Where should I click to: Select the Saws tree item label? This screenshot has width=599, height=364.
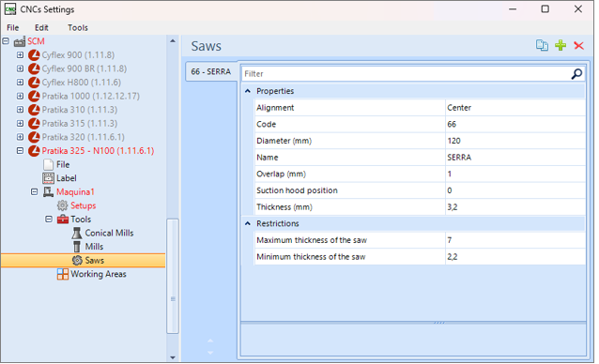[95, 260]
